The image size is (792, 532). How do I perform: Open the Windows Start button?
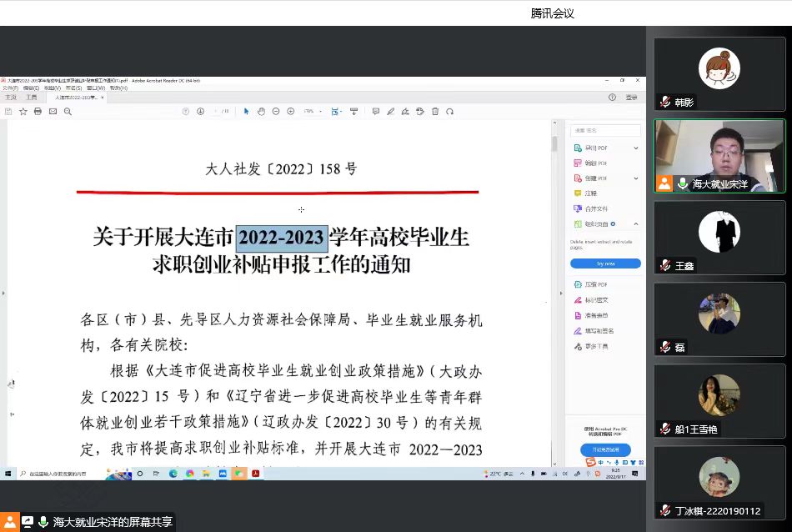[x=8, y=474]
